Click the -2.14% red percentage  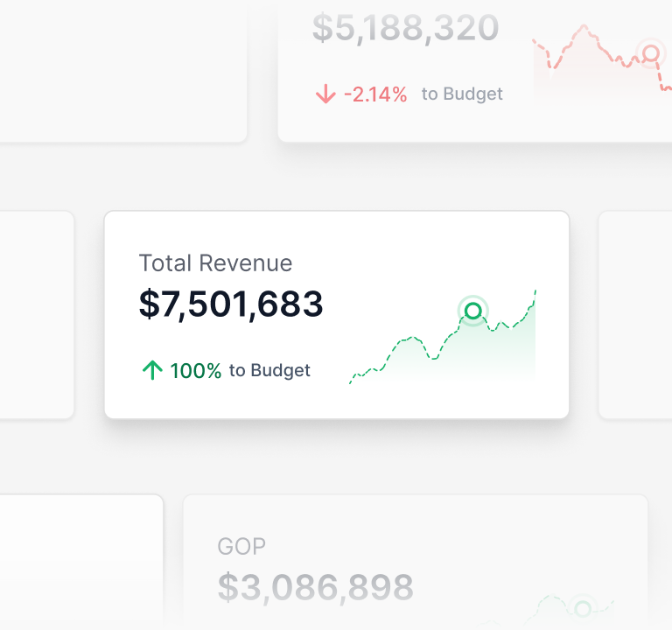tap(375, 94)
